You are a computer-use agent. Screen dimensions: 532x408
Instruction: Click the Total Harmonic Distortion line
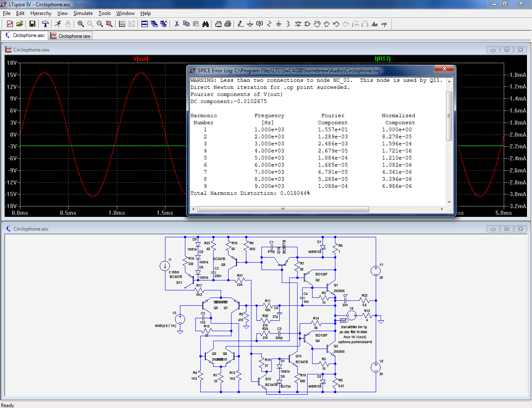pos(250,193)
